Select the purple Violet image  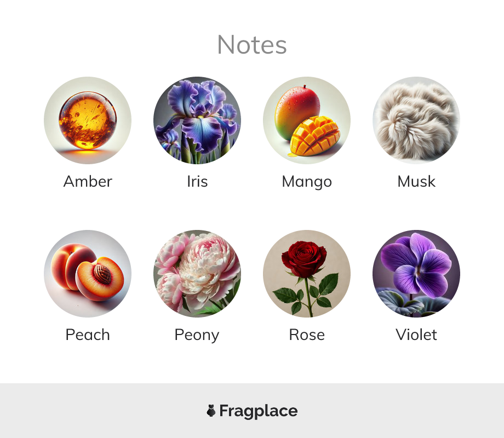416,273
